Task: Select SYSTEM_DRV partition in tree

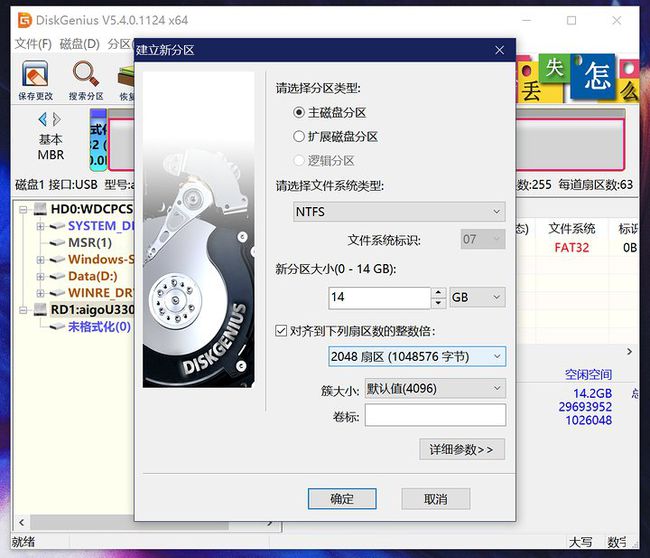Action: pyautogui.click(x=101, y=226)
